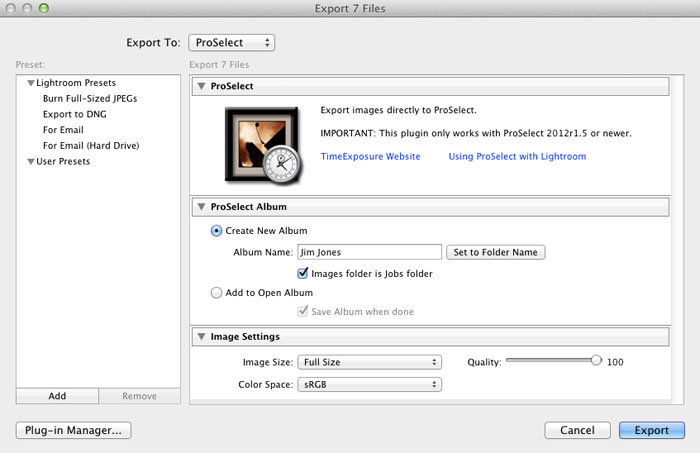
Task: Select For Email (Hard Drive) preset
Action: [x=91, y=145]
